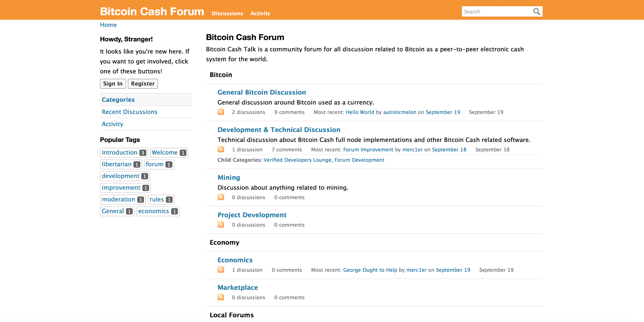
Task: Click the Sign In button
Action: [x=113, y=84]
